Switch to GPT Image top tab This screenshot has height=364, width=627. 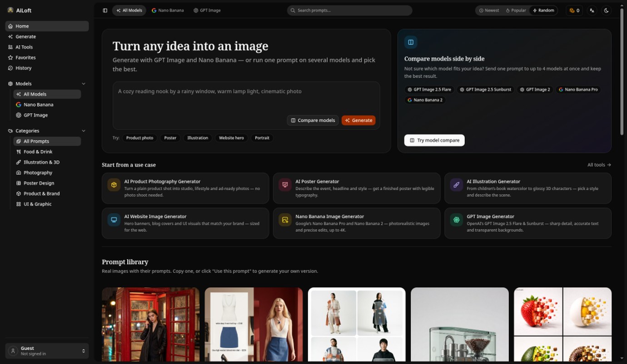(x=207, y=10)
